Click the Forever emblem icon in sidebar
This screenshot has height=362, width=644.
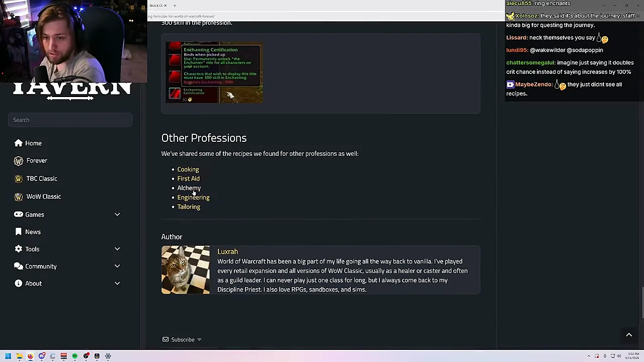click(x=19, y=160)
